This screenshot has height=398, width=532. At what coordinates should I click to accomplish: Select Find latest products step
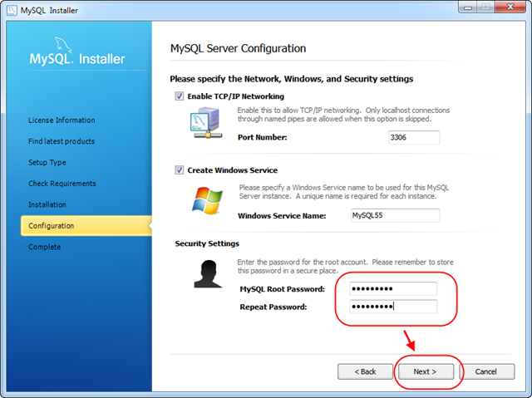tap(62, 141)
